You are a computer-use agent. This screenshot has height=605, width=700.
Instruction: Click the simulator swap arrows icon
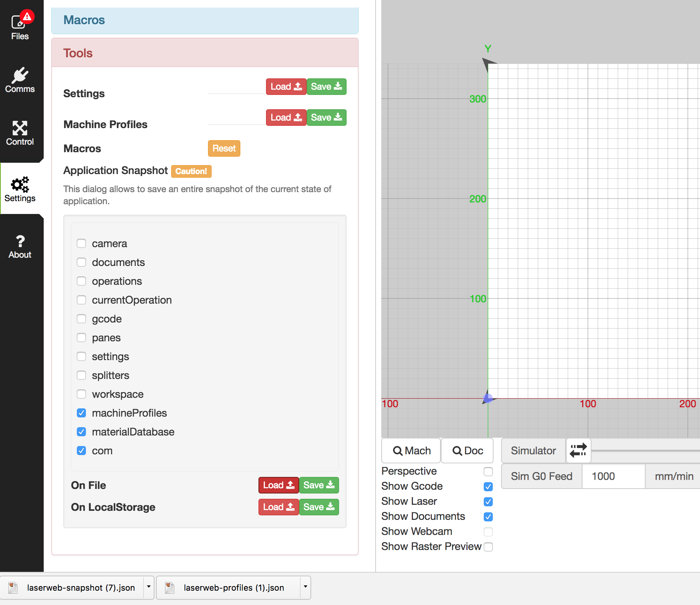pos(578,451)
